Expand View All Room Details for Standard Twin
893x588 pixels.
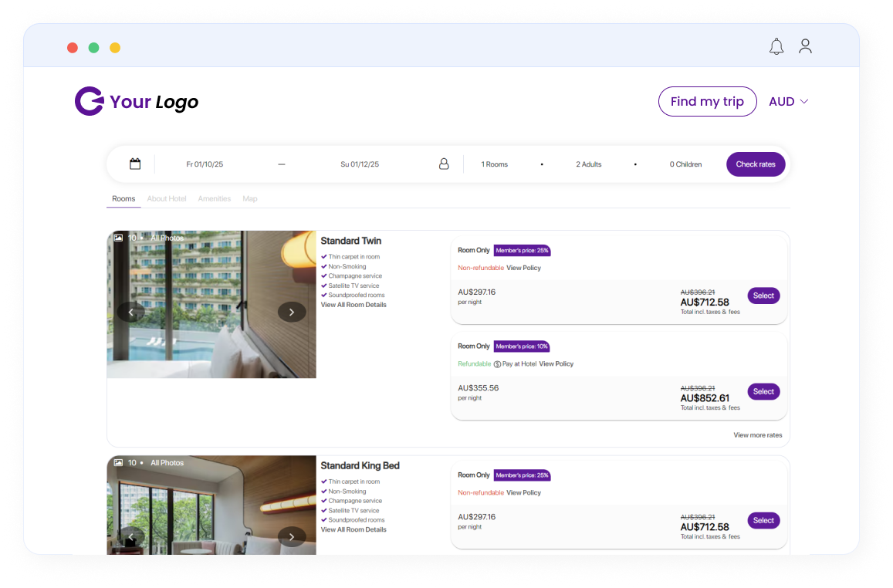click(x=353, y=305)
